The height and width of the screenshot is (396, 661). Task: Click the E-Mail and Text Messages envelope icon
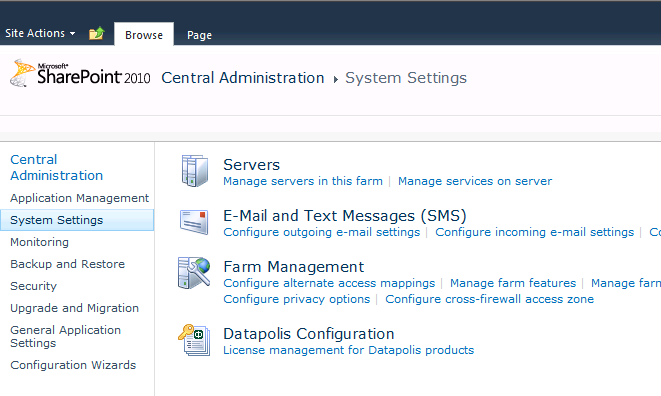(194, 222)
